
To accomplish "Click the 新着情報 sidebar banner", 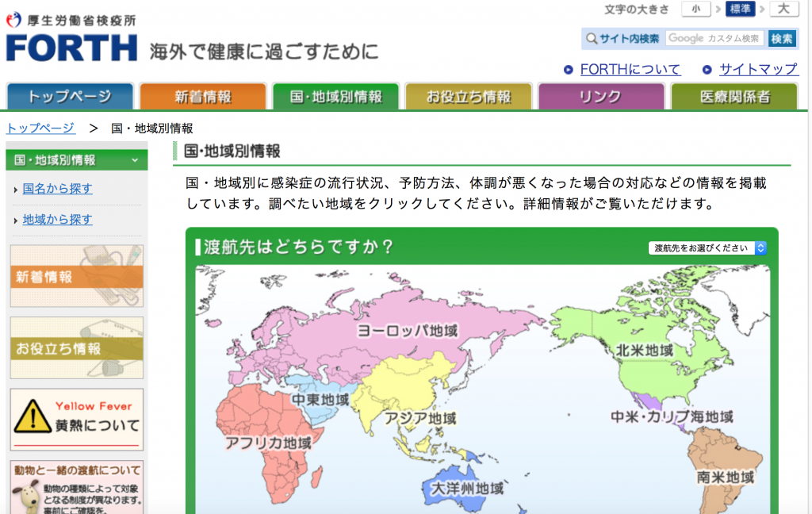I will click(x=77, y=276).
